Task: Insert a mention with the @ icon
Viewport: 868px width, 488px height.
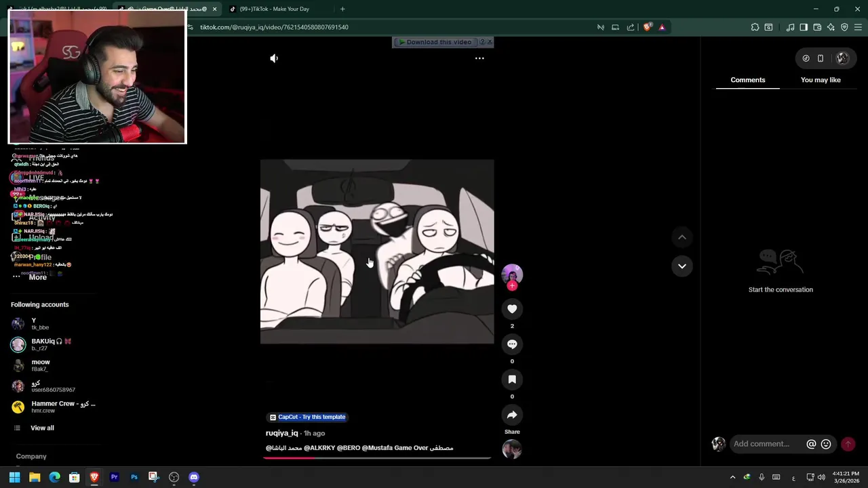Action: click(811, 444)
